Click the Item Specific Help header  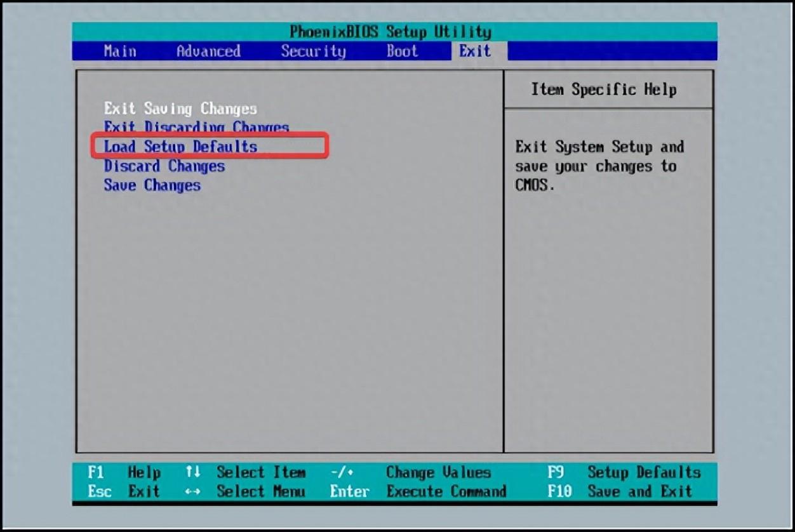point(603,90)
